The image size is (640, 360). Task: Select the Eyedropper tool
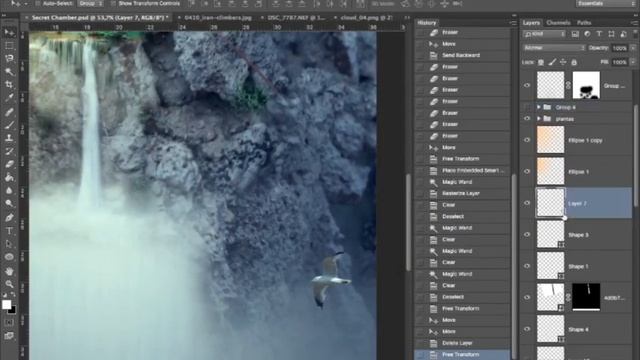[9, 98]
